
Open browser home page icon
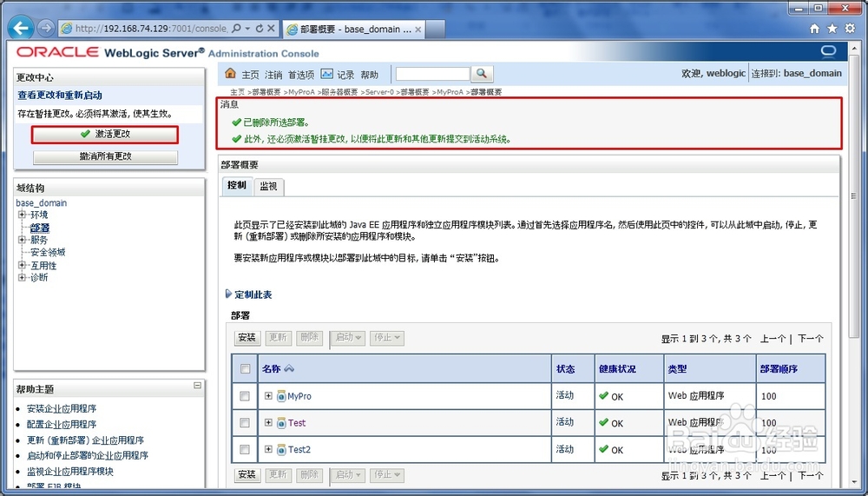click(x=814, y=29)
